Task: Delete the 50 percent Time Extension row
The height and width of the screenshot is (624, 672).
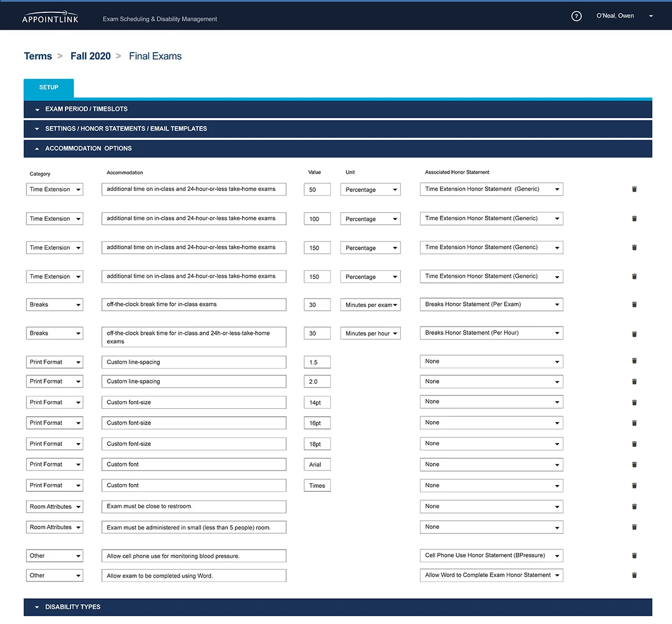Action: point(634,189)
